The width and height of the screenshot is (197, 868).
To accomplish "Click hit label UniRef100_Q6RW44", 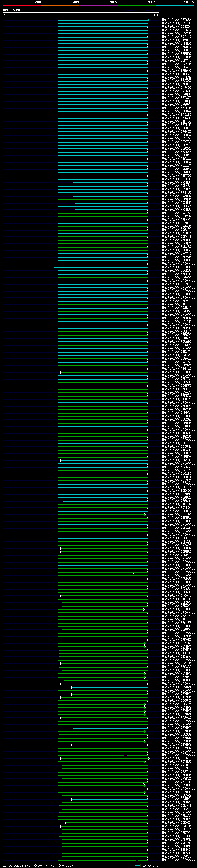I will coord(177,111).
